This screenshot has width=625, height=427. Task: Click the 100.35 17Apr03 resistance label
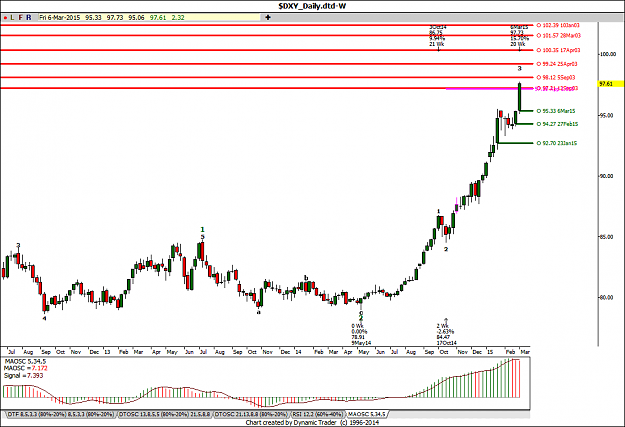(x=558, y=50)
